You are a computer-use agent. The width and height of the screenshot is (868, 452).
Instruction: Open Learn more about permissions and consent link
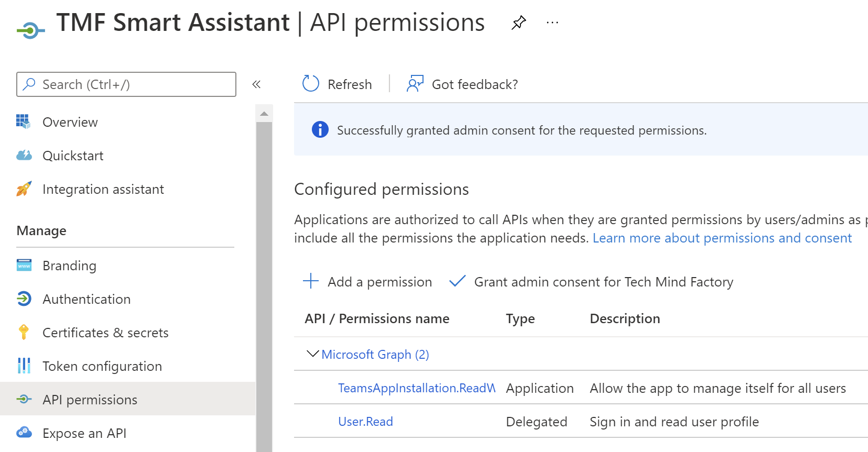click(x=722, y=238)
